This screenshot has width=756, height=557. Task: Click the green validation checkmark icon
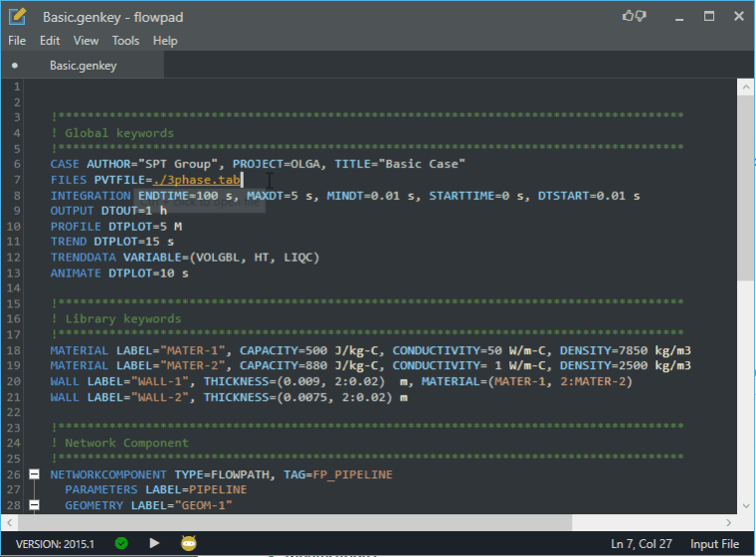[120, 543]
